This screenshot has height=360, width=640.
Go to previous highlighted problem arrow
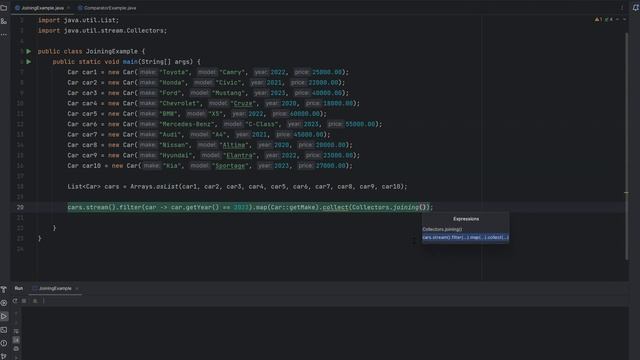pos(618,19)
